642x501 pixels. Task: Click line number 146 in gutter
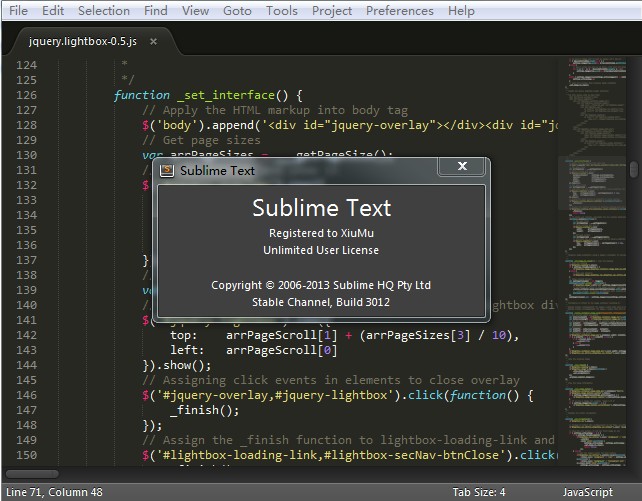pyautogui.click(x=27, y=395)
